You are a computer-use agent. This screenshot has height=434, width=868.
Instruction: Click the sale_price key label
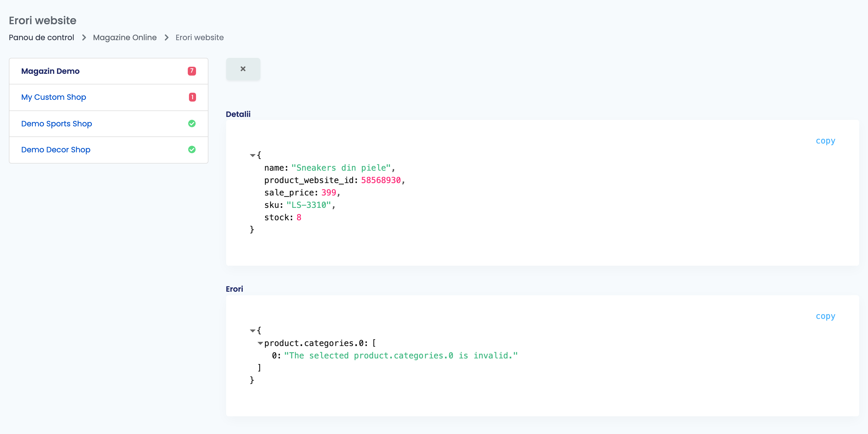[289, 193]
